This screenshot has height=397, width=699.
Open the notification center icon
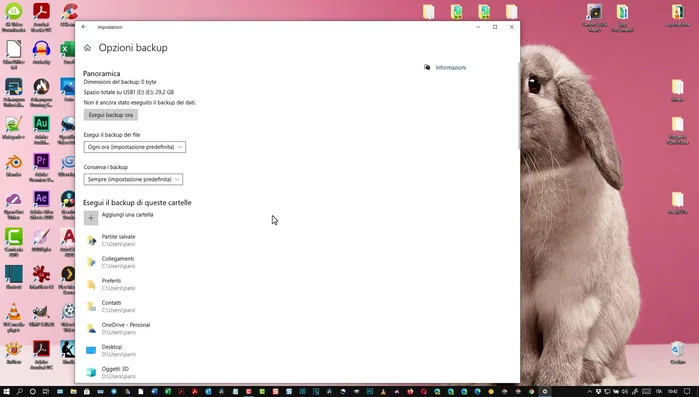click(x=688, y=392)
